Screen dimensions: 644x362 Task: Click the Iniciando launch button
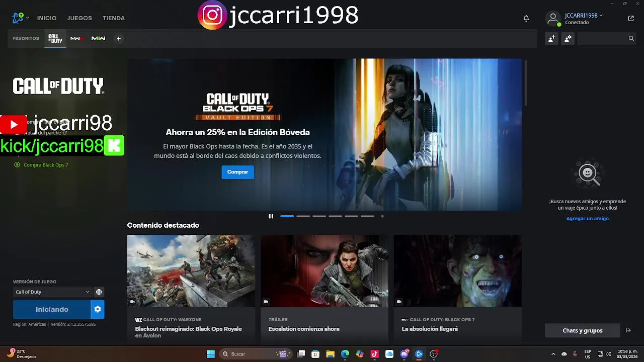pos(52,309)
